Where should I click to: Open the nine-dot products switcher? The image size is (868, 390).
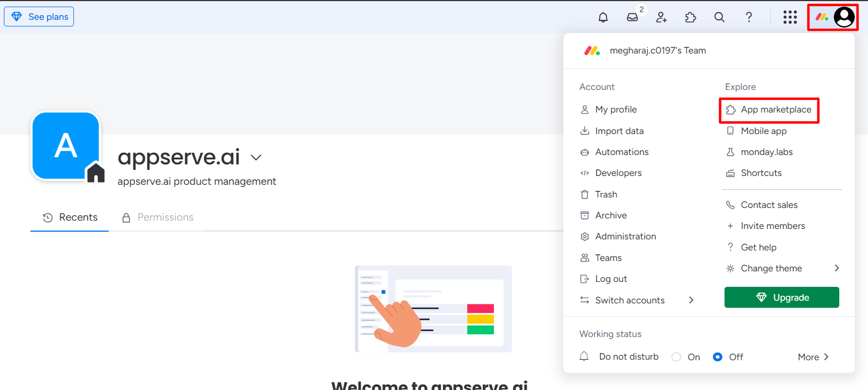click(790, 17)
